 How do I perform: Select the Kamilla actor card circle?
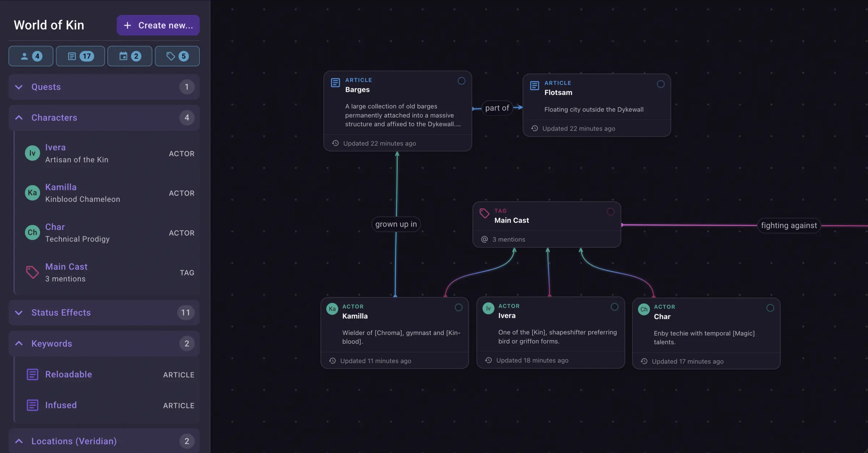[459, 307]
